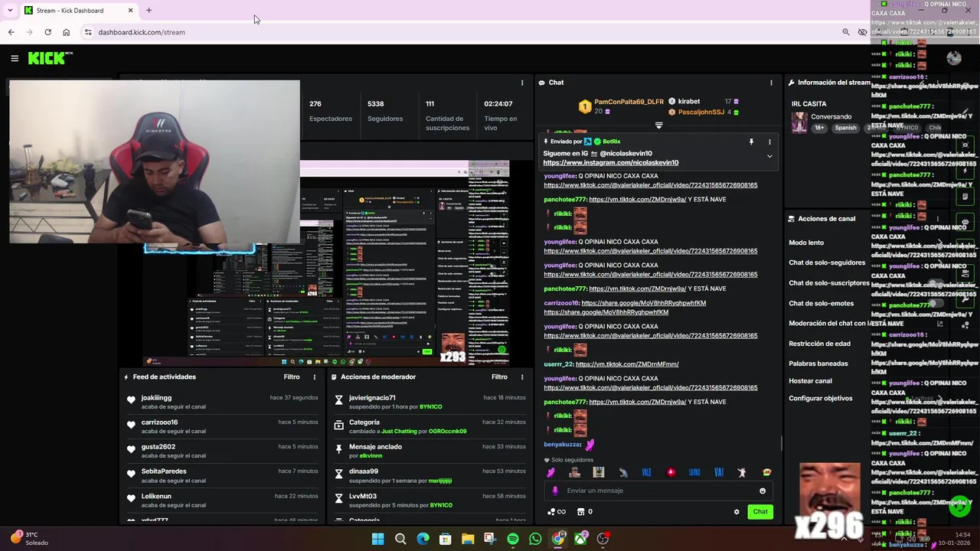Viewport: 980px width, 551px height.
Task: Open the site info icon in address bar
Action: 88,32
